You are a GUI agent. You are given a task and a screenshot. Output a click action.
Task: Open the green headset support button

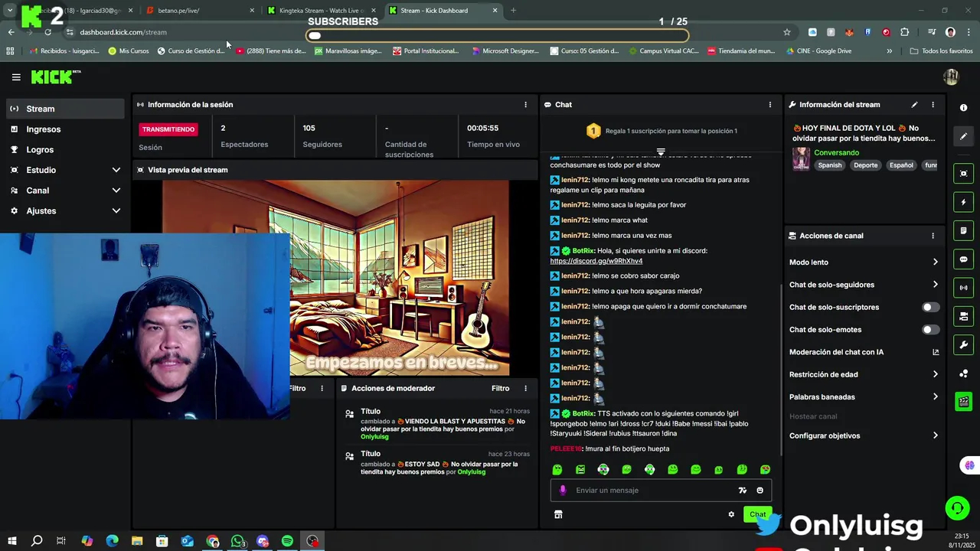(x=957, y=508)
